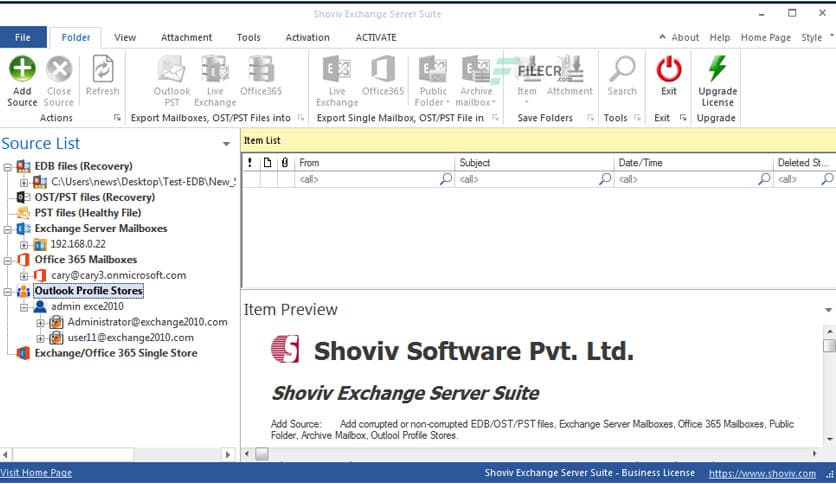The height and width of the screenshot is (484, 836).
Task: Open the File menu
Action: (23, 37)
